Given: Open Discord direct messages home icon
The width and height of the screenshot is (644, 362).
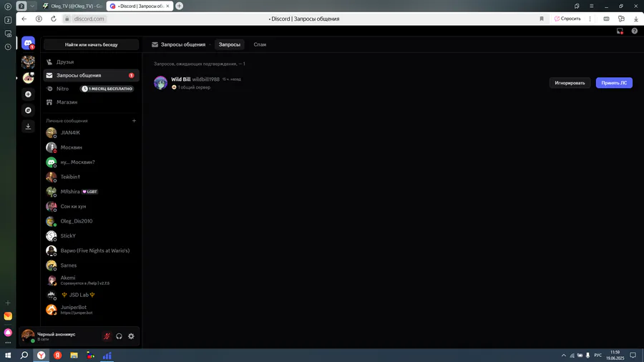Looking at the screenshot, I should click(x=28, y=43).
